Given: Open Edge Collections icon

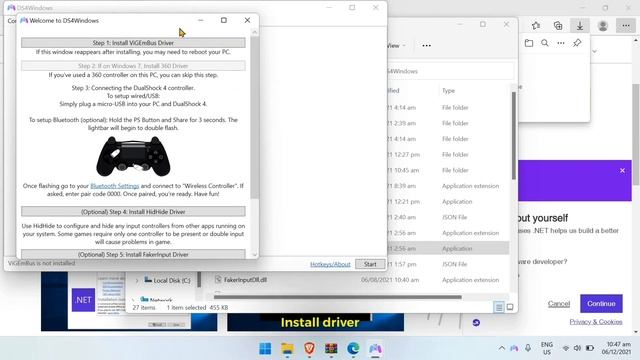Looking at the screenshot, I should [558, 26].
